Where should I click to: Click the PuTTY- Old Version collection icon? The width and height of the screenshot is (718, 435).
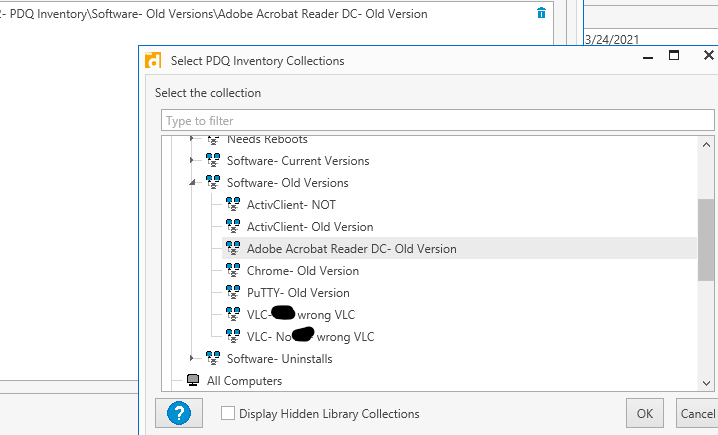click(x=233, y=293)
